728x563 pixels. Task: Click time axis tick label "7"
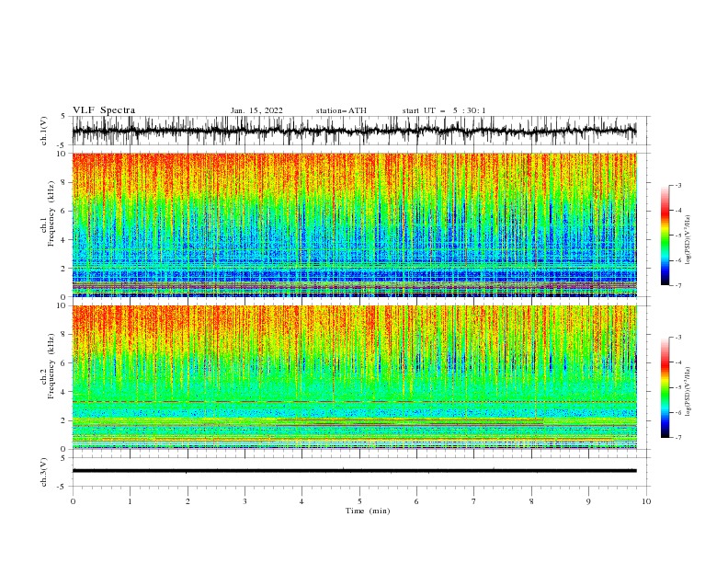[474, 501]
